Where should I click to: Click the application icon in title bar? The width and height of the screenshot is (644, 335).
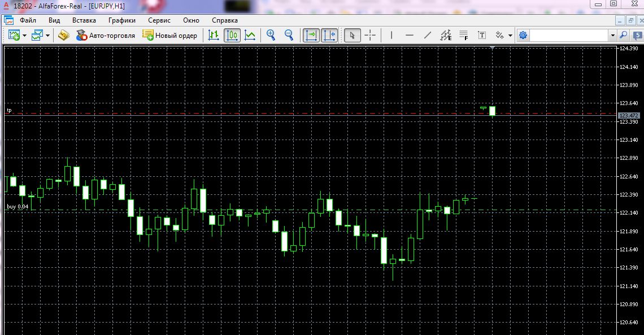(6, 5)
